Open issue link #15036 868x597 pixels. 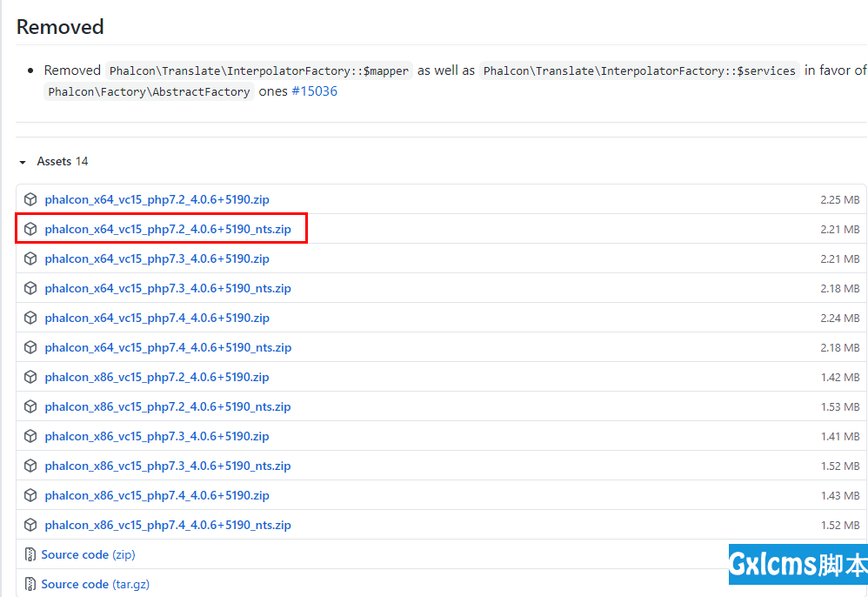[315, 91]
